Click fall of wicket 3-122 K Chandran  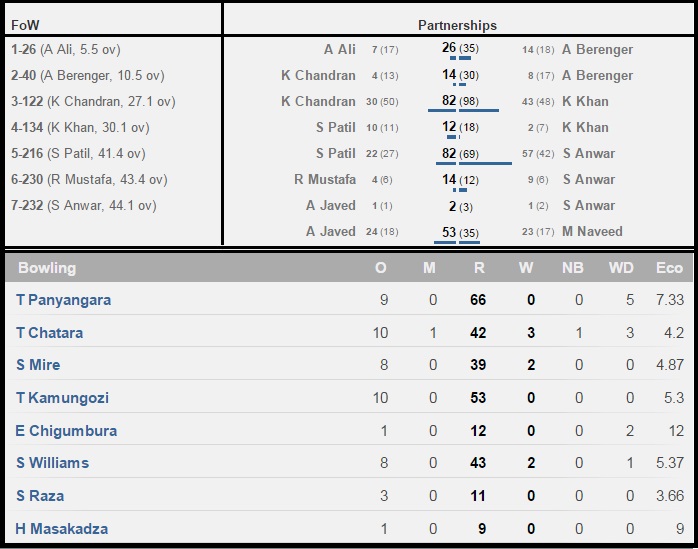pyautogui.click(x=93, y=102)
